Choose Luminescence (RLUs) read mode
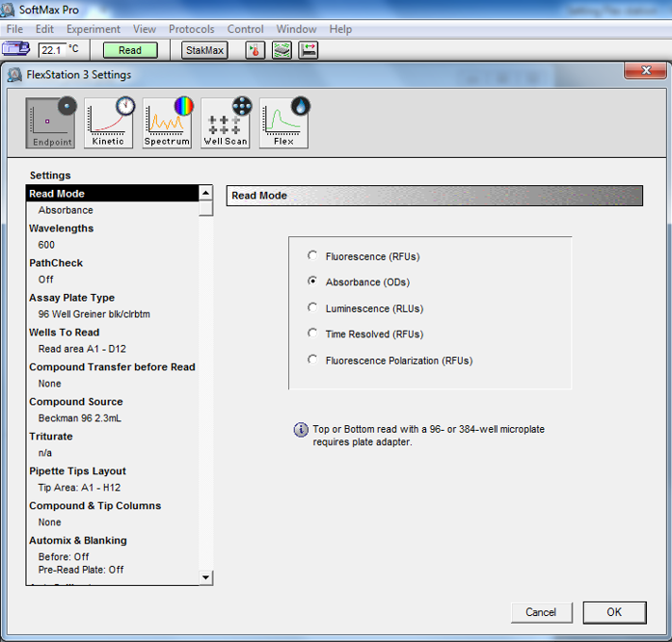The image size is (672, 642). (312, 308)
